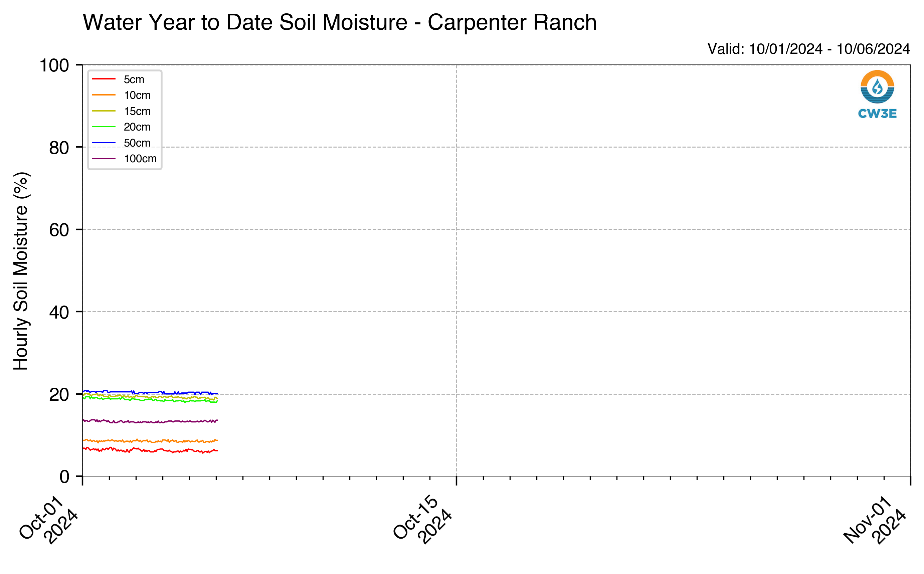Viewport: 924px width, 574px height.
Task: Click the orange 10cm data line
Action: [150, 441]
